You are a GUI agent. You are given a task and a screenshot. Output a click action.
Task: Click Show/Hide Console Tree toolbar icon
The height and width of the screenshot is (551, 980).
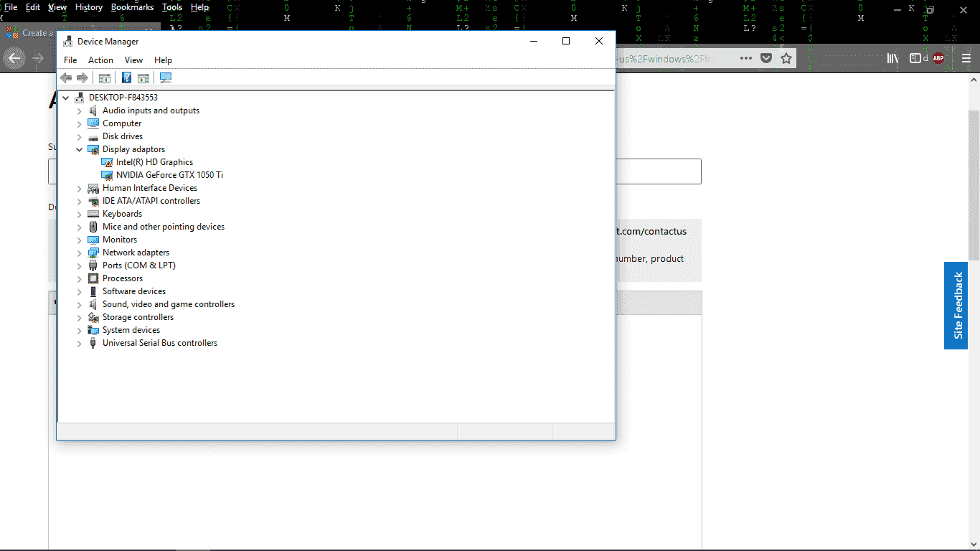coord(105,77)
